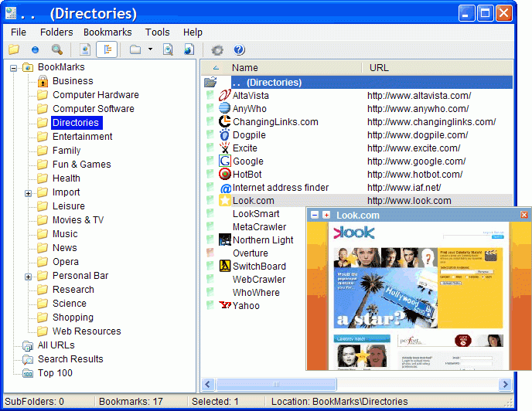Viewport: 532px width, 411px height.
Task: Click the AltaVista favicon
Action: click(224, 95)
